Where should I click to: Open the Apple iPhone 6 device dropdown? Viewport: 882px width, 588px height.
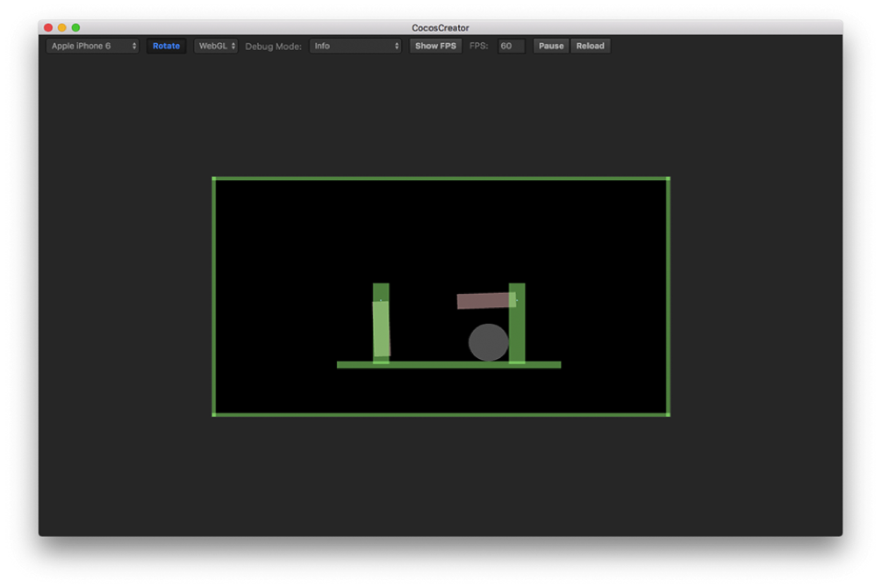pyautogui.click(x=92, y=47)
